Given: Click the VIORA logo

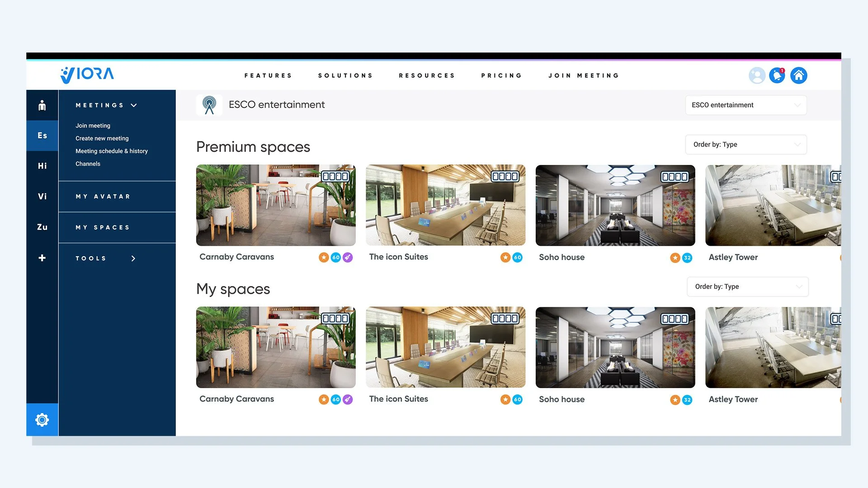Looking at the screenshot, I should [87, 75].
